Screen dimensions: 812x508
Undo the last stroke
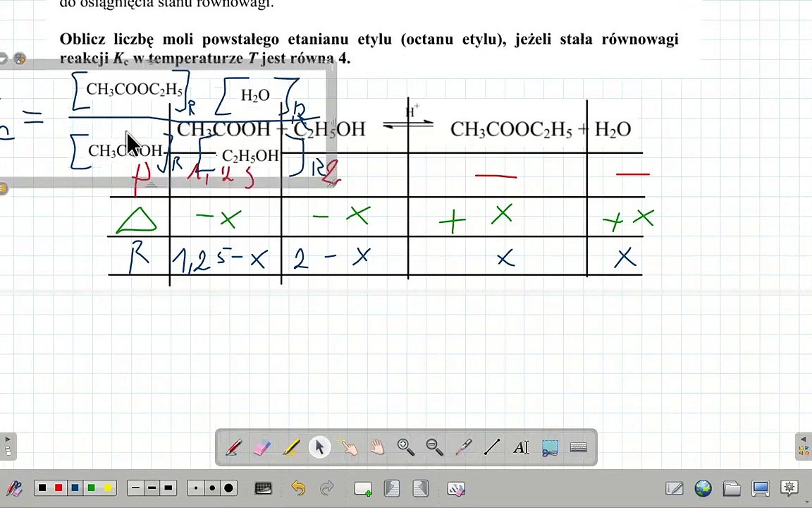298,488
